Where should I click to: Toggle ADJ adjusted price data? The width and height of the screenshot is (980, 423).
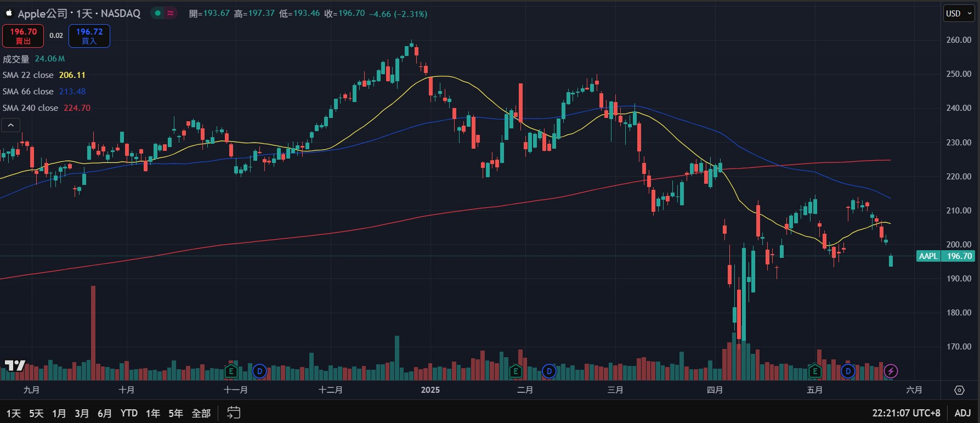pos(962,413)
